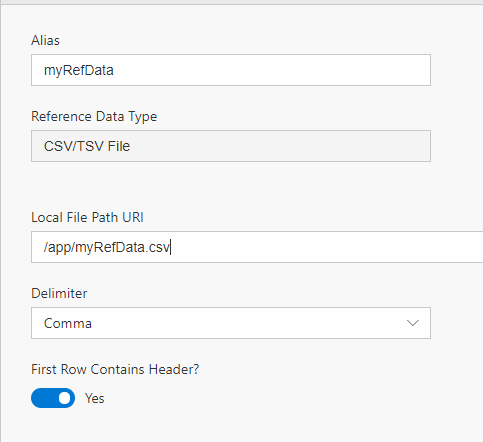Viewport: 483px width, 442px height.
Task: Click the Reference Data Type field showing CSV/TSV File
Action: point(231,146)
